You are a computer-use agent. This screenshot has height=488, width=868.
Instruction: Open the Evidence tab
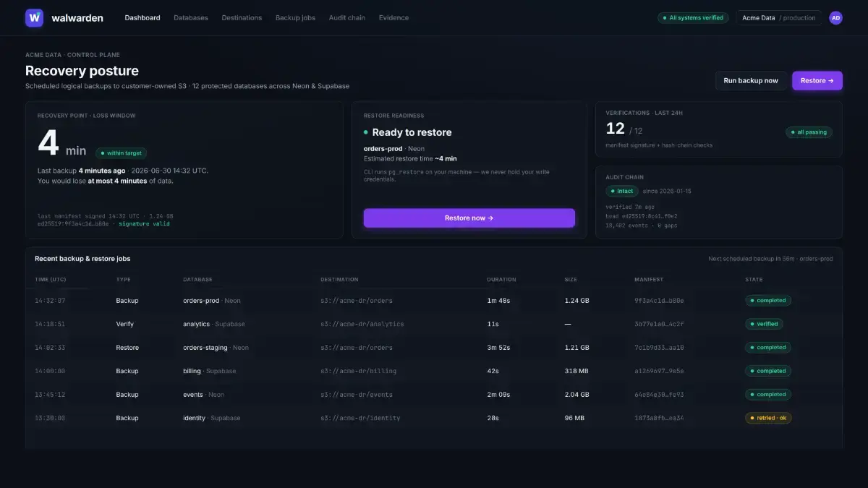pos(393,18)
